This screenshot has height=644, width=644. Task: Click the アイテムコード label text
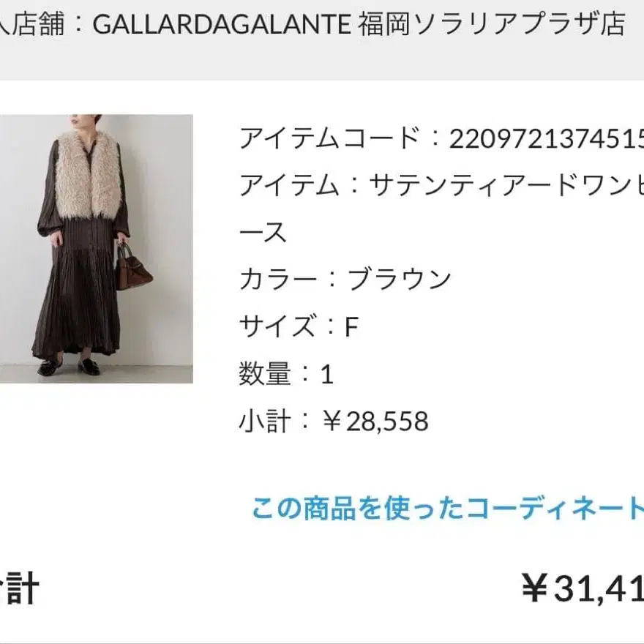coord(330,138)
